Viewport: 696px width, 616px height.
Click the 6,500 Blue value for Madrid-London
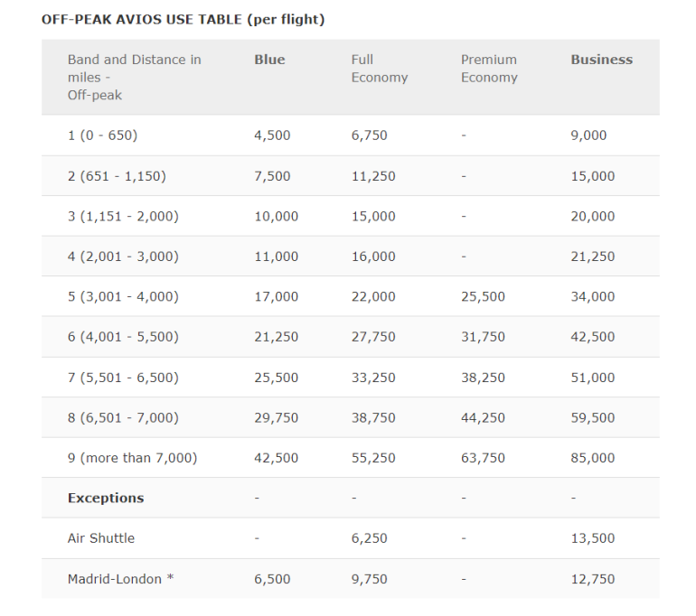click(x=272, y=579)
